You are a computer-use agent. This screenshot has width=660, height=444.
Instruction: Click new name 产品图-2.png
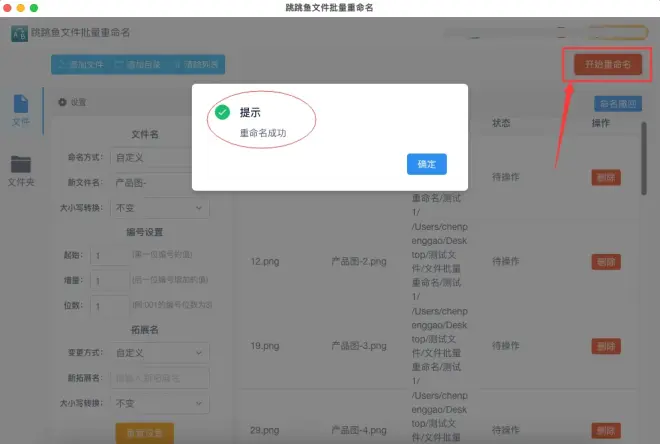[x=359, y=261]
